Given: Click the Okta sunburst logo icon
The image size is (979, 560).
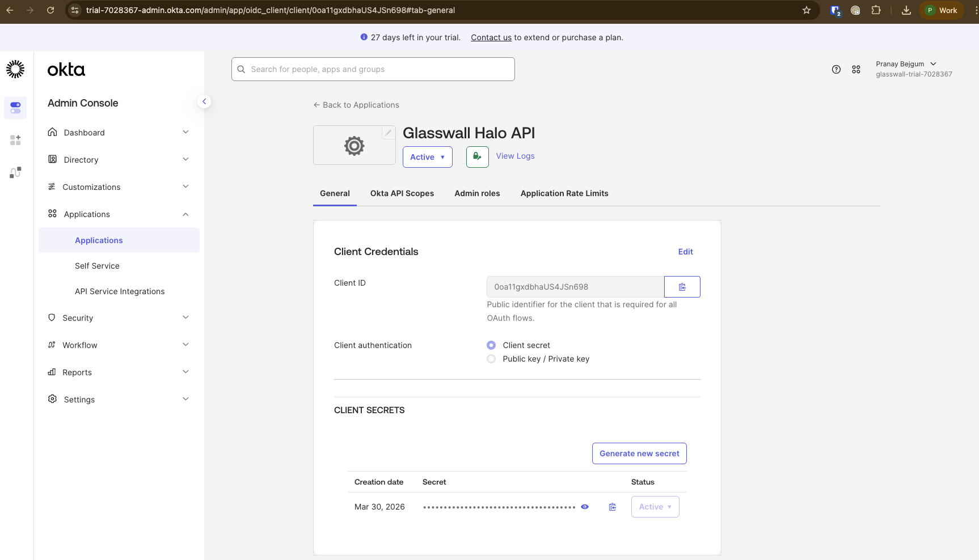Looking at the screenshot, I should click(15, 69).
